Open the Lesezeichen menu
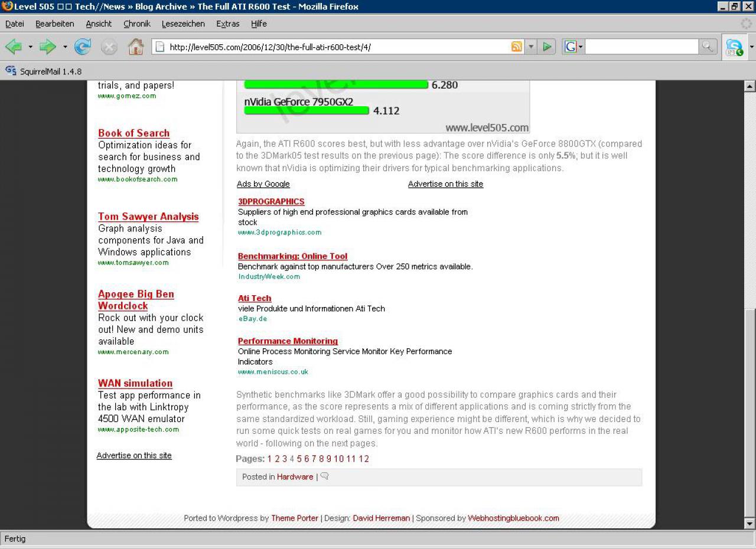 (x=183, y=24)
